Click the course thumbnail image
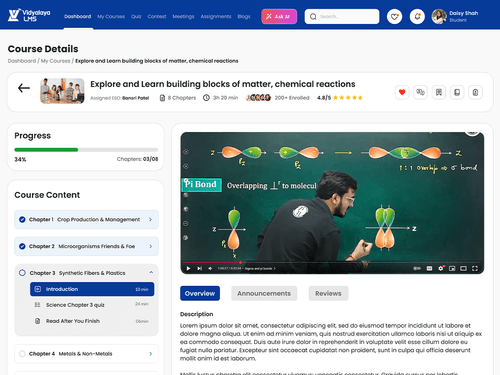This screenshot has height=375, width=500. 62,91
